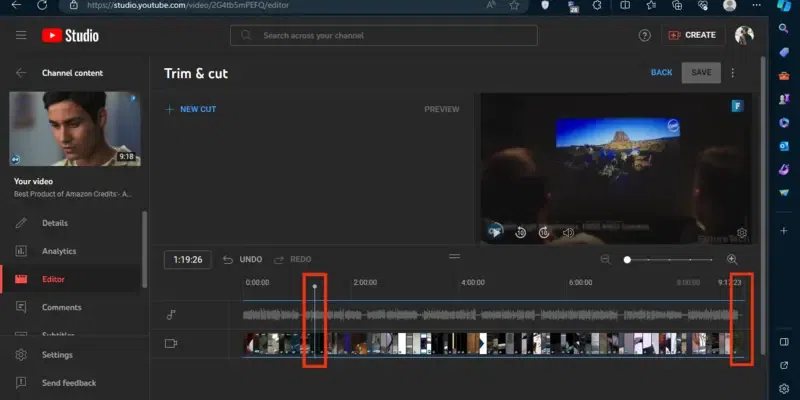Open the channel account avatar
The image size is (800, 400).
tap(744, 35)
